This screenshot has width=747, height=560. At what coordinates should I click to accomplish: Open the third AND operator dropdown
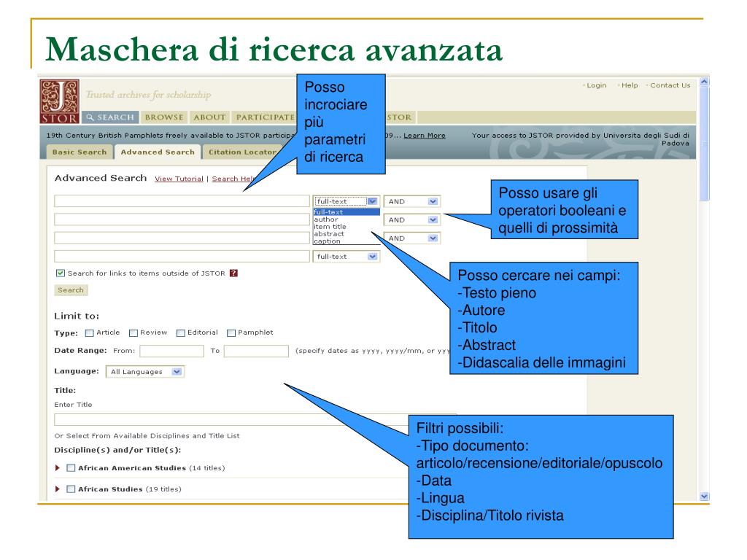pyautogui.click(x=412, y=238)
